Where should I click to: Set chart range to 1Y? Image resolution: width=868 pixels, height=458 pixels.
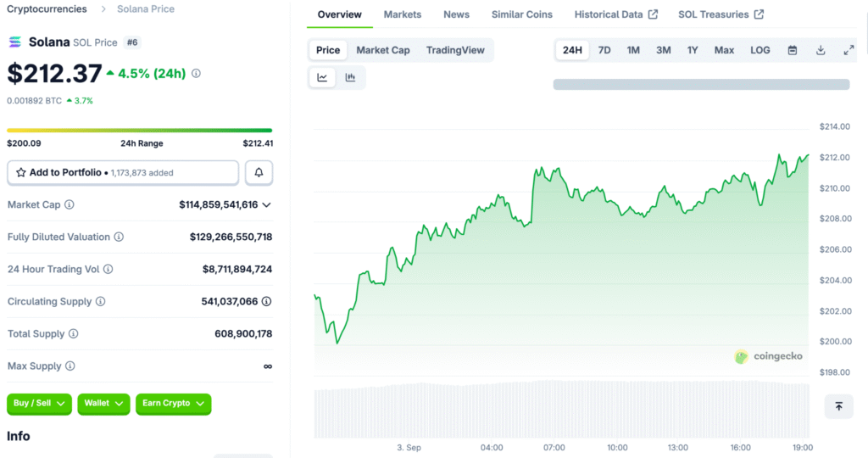(693, 50)
